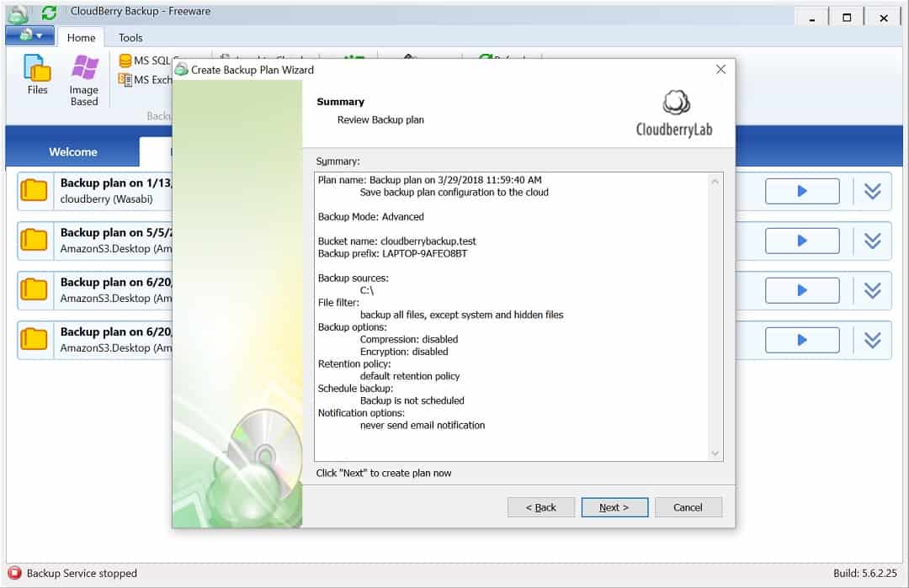909x588 pixels.
Task: Switch to the Home ribbon tab
Action: click(81, 38)
